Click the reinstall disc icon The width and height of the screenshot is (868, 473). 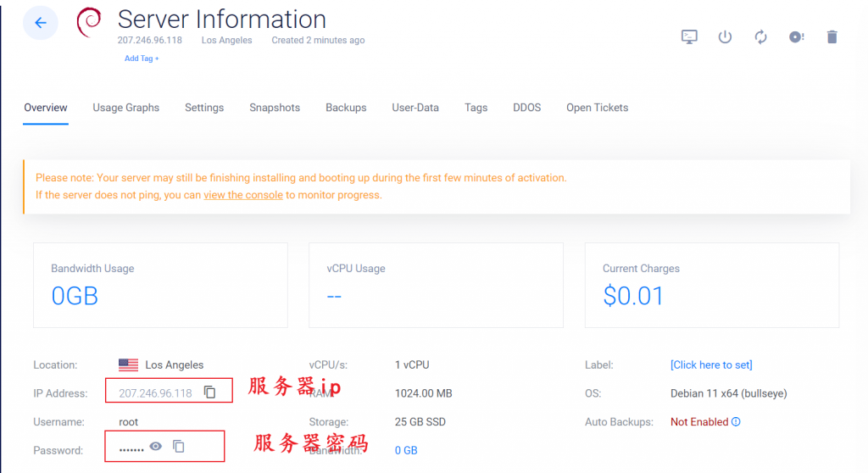[x=796, y=37]
